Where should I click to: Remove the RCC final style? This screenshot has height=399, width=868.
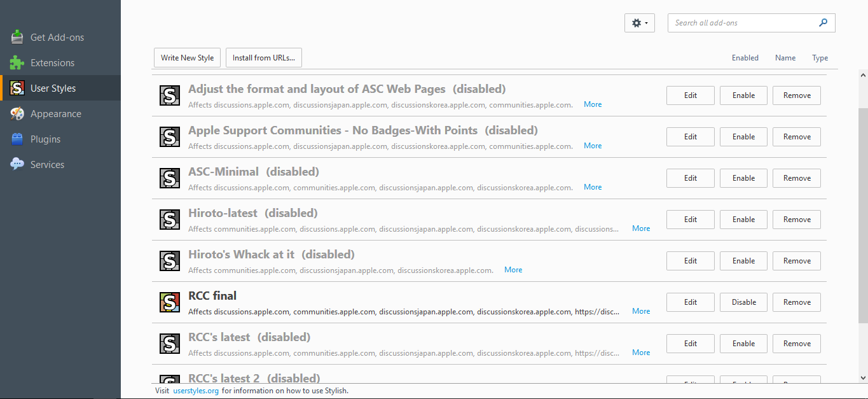coord(797,302)
